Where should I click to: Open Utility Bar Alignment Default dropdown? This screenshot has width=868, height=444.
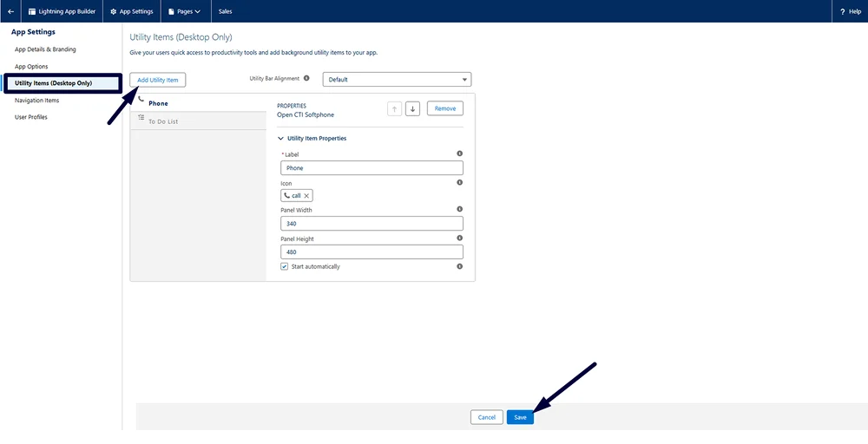coord(397,80)
